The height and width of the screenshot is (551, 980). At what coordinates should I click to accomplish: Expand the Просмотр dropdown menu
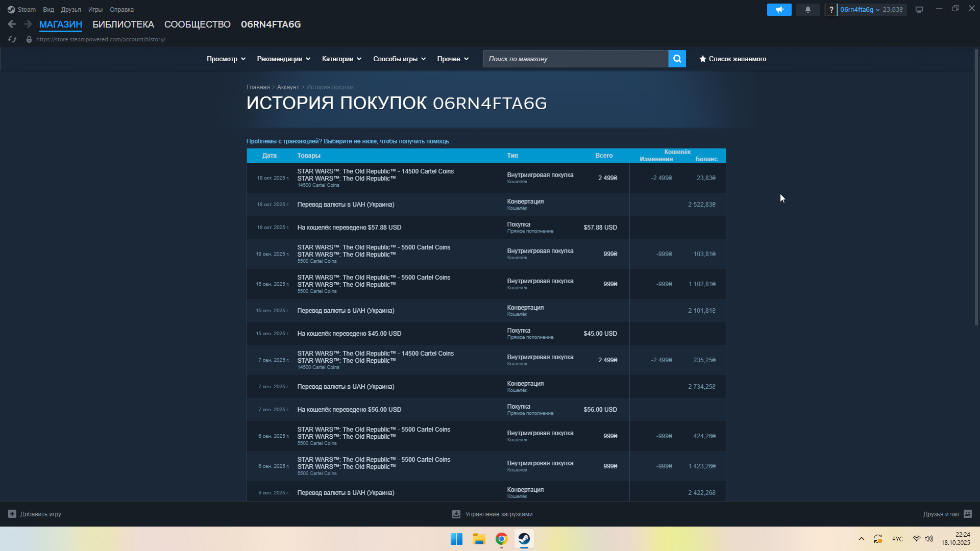226,59
